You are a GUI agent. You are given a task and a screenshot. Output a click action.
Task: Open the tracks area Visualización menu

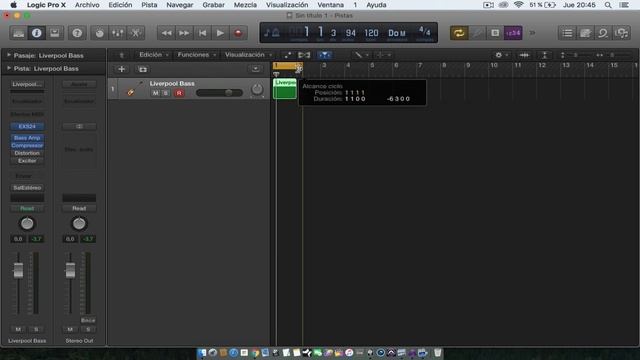[x=248, y=55]
